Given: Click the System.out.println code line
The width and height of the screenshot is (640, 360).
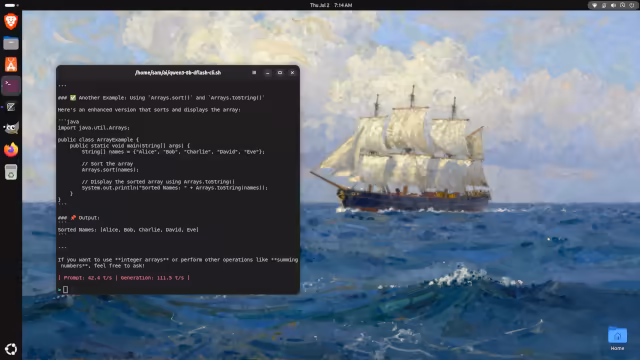Looking at the screenshot, I should click(x=175, y=188).
